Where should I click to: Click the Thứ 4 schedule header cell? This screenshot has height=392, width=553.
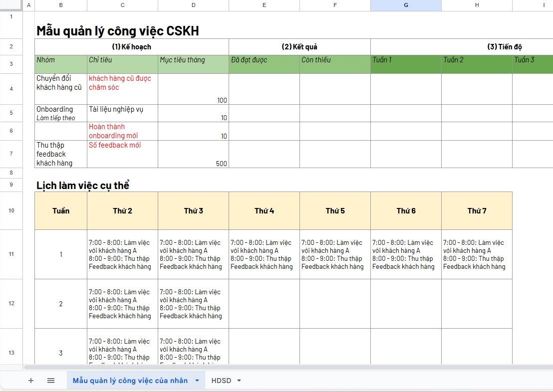(x=264, y=211)
